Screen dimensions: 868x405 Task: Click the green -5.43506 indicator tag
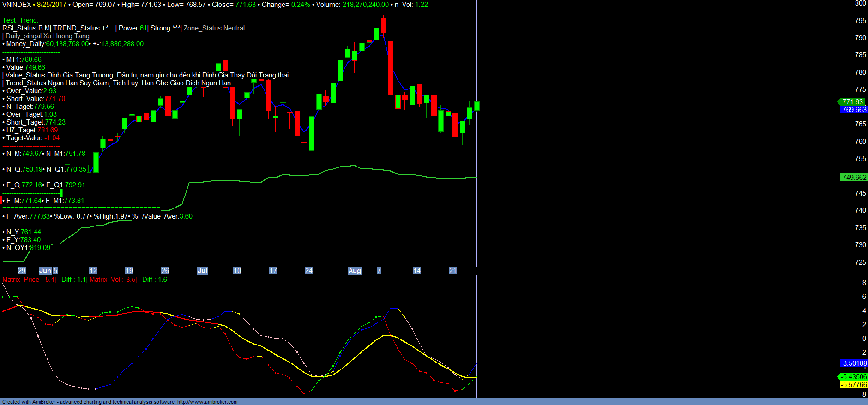(x=854, y=377)
